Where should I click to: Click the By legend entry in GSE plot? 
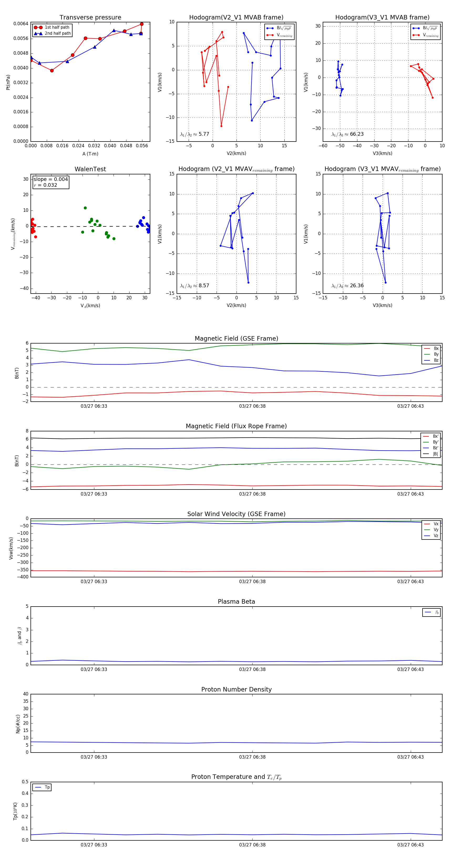coord(431,355)
